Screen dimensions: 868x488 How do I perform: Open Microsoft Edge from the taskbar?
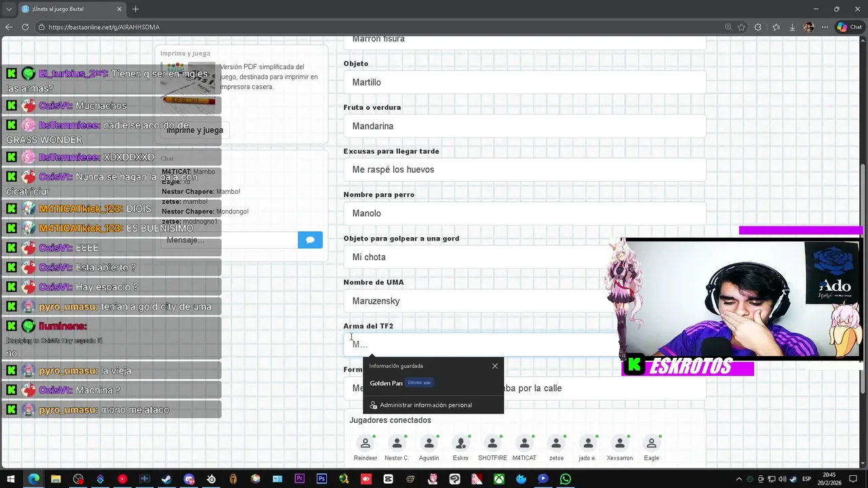pos(33,479)
